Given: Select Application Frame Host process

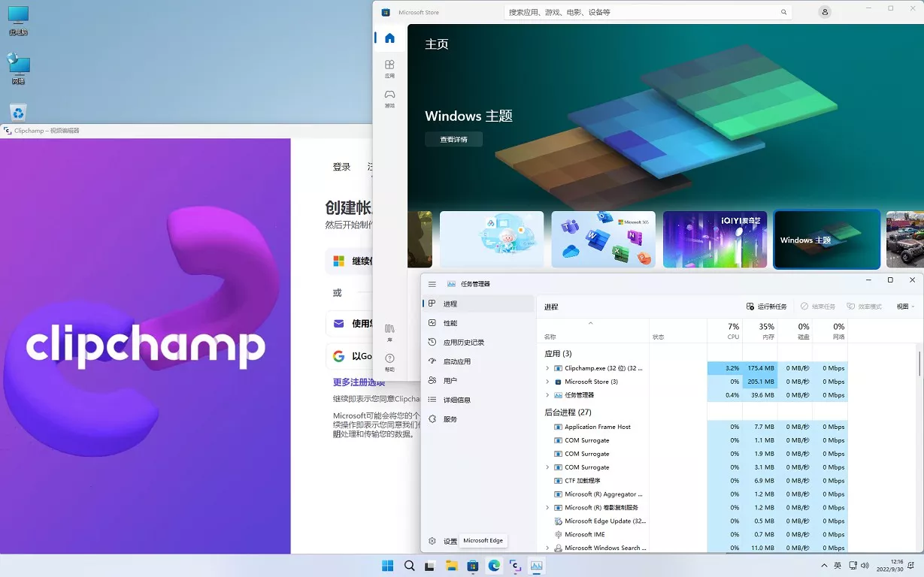Looking at the screenshot, I should point(597,427).
